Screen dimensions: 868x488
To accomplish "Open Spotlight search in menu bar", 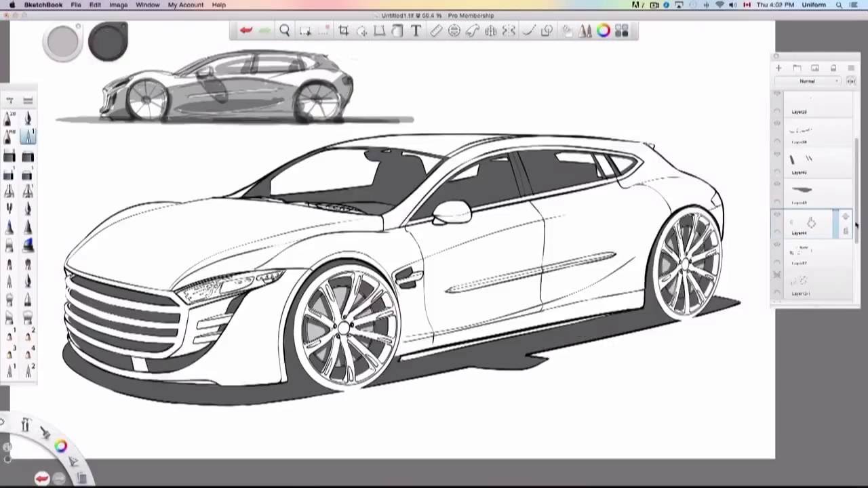I will [840, 5].
